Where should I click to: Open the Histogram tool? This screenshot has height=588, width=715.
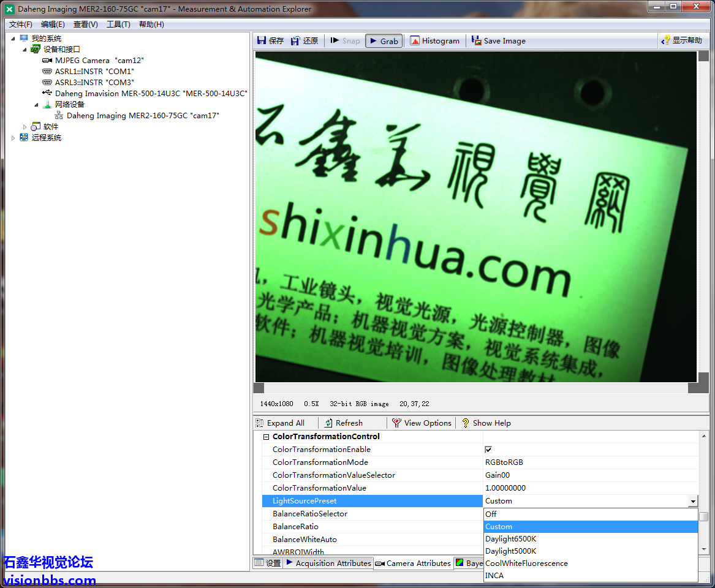[x=434, y=41]
